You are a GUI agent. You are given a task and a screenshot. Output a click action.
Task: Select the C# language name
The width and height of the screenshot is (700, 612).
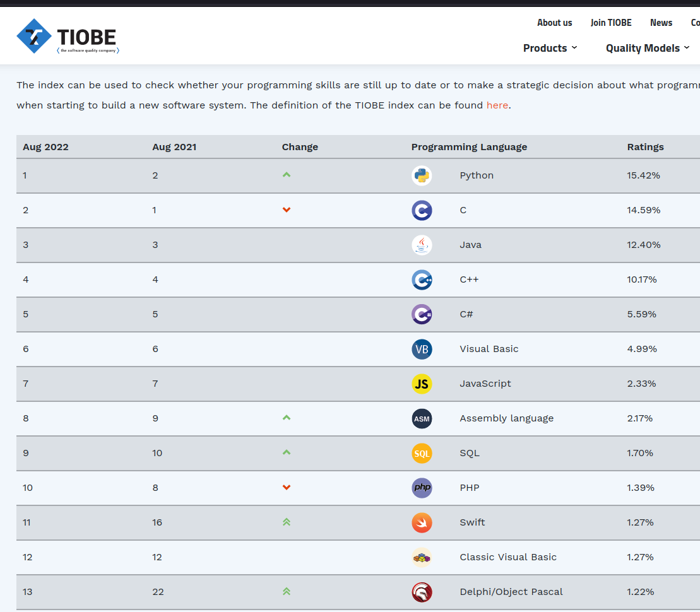coord(466,314)
